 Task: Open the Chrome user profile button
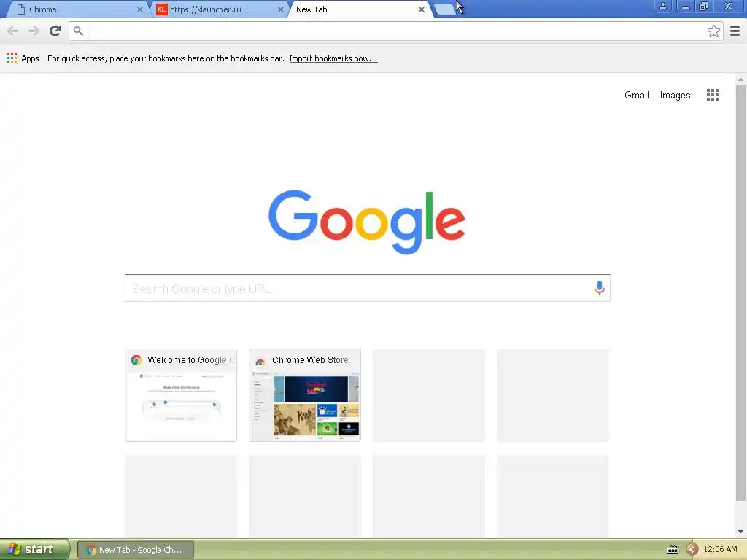(662, 6)
